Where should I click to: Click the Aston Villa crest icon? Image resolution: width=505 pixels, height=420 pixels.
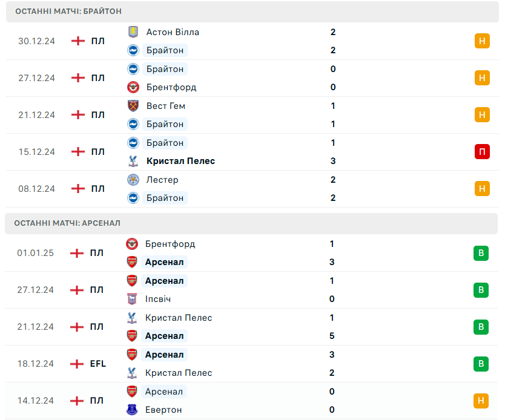133,32
